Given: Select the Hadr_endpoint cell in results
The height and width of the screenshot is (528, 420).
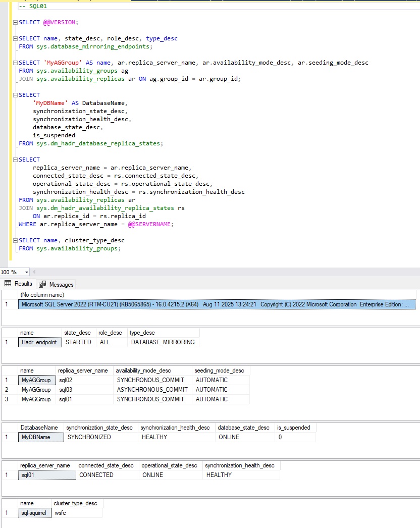Looking at the screenshot, I should [39, 342].
